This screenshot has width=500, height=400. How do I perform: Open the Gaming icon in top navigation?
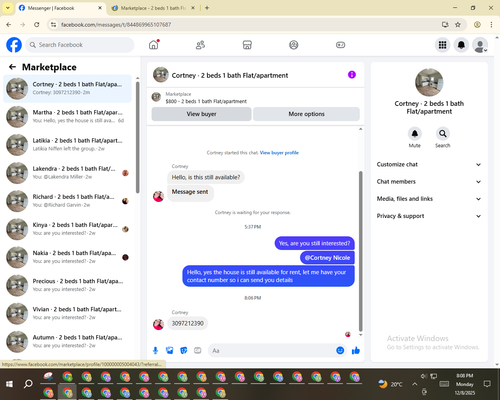[x=340, y=45]
